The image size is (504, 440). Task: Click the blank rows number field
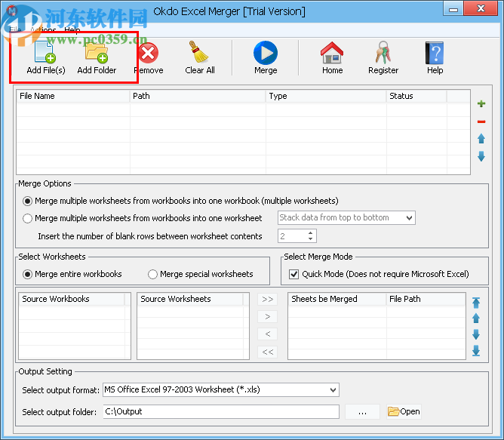[292, 236]
